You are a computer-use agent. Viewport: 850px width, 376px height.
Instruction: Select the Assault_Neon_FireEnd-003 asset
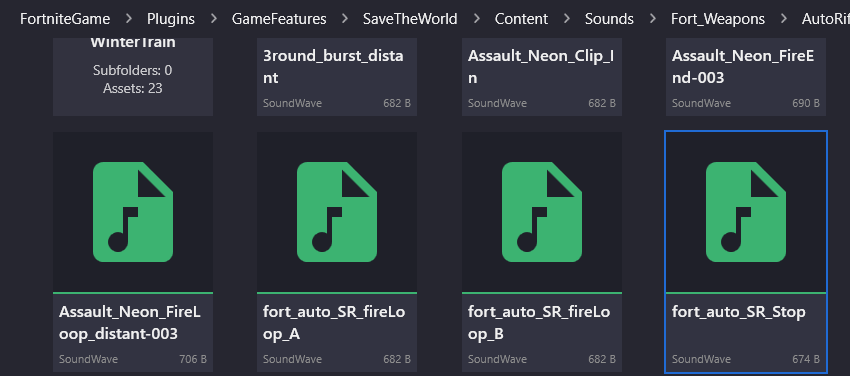[745, 76]
